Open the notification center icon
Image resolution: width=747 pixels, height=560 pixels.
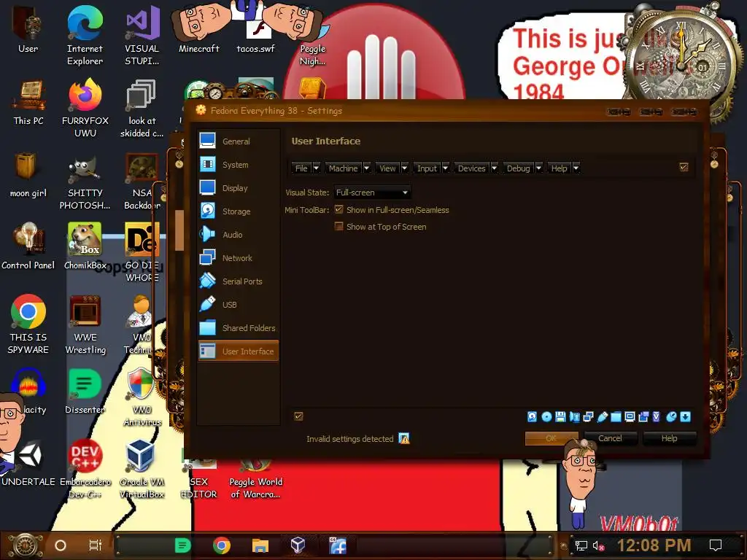[x=715, y=545]
